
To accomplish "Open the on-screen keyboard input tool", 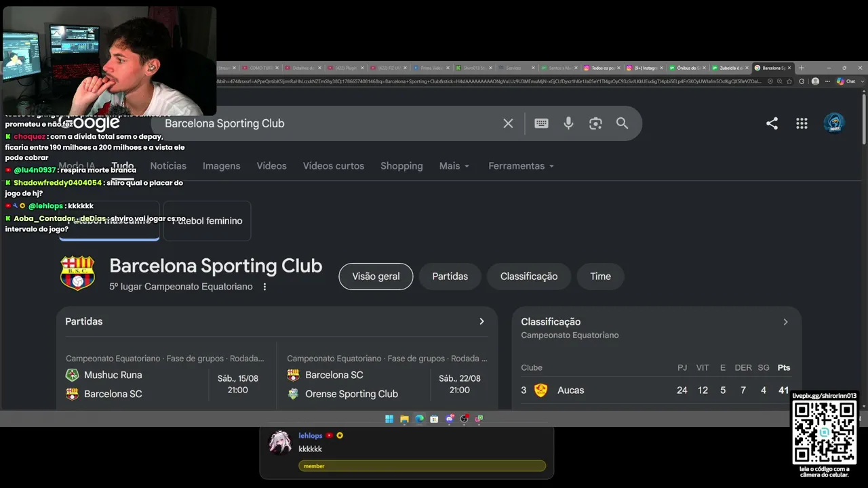I will point(541,123).
